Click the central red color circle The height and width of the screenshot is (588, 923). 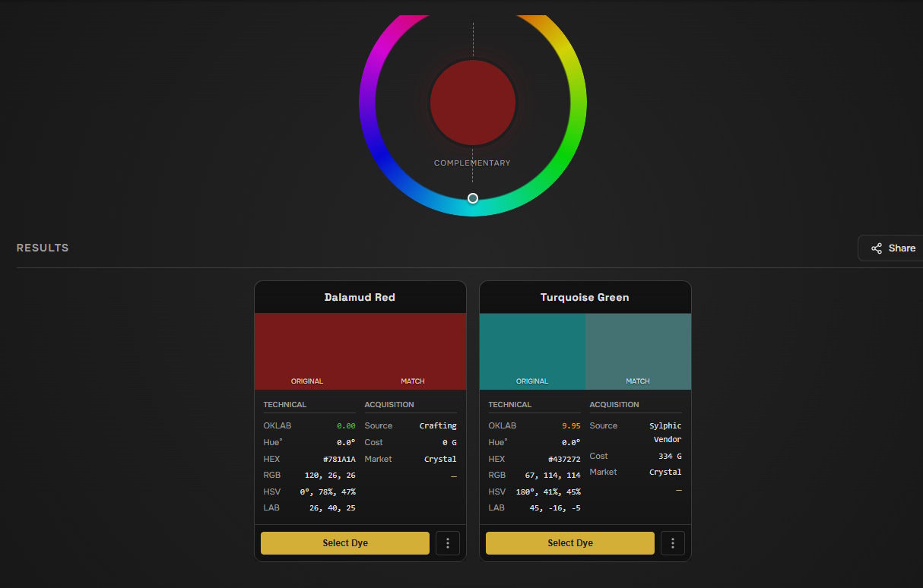click(473, 103)
